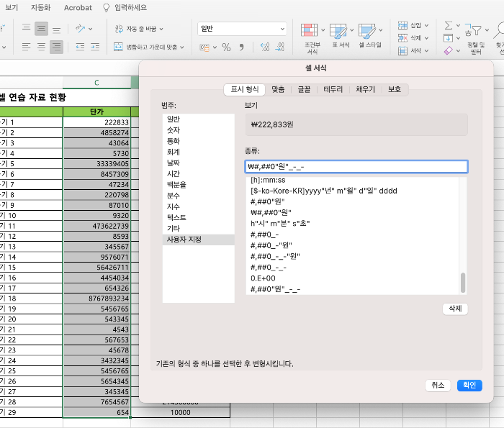Click the top align icon in ribbon

point(27,28)
